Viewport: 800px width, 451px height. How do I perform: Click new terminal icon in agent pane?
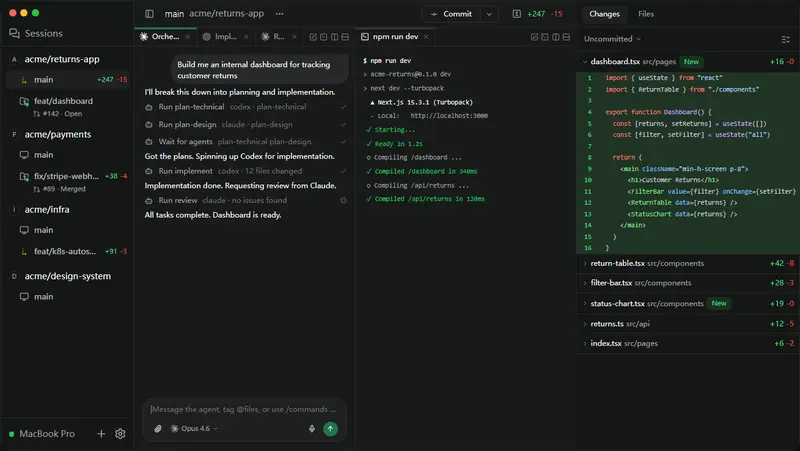[x=323, y=37]
